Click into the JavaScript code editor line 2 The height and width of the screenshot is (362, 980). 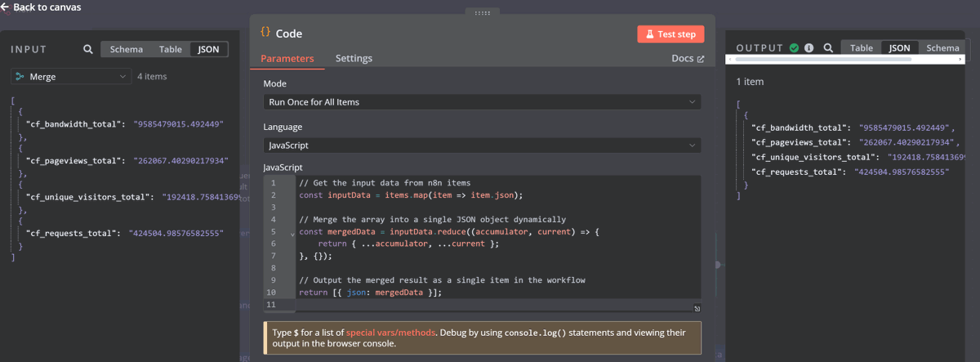point(411,195)
